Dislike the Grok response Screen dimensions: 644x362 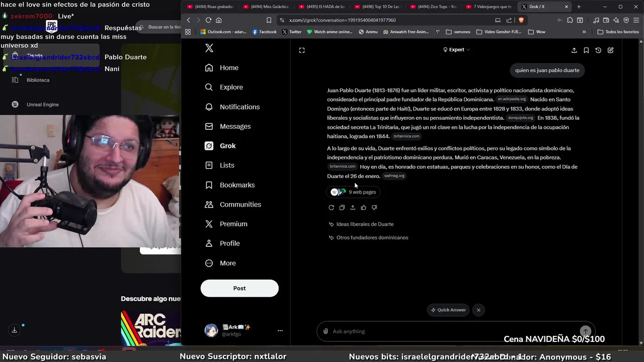374,208
